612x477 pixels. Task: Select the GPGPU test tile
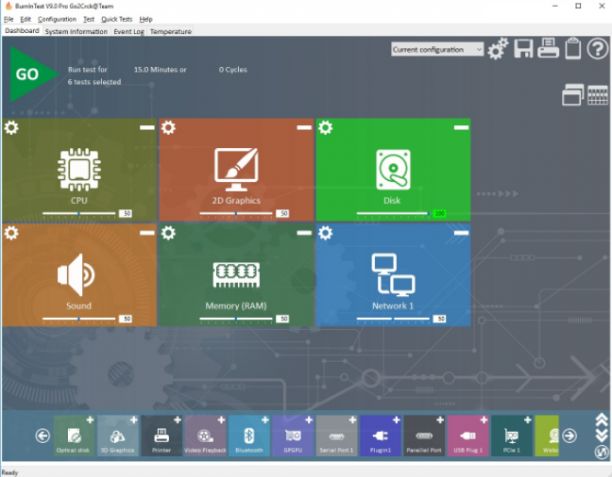click(x=292, y=436)
